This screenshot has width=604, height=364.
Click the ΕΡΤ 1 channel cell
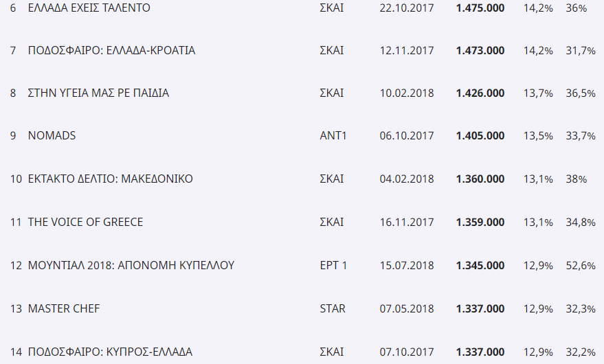(333, 265)
